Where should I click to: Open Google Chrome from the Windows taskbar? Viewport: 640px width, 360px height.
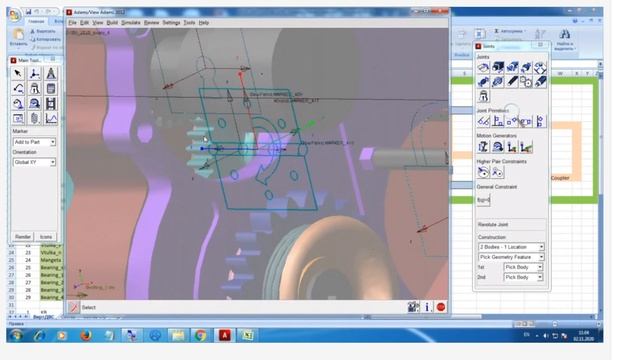[200, 336]
